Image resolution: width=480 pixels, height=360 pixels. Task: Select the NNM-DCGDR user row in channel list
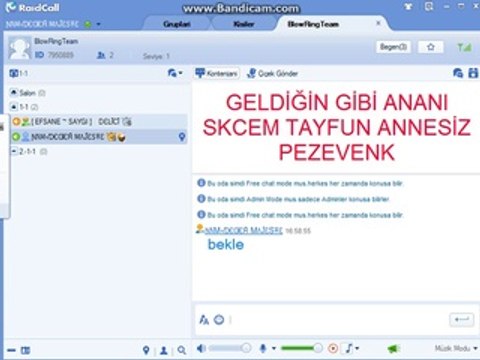(99, 137)
